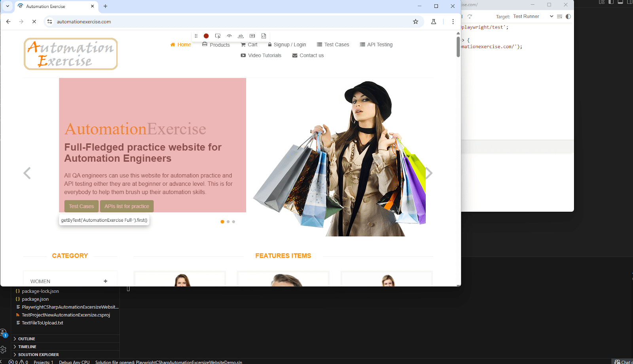Click the green 'Test Cases' button
Screen dimensions: 633x364
click(81, 206)
